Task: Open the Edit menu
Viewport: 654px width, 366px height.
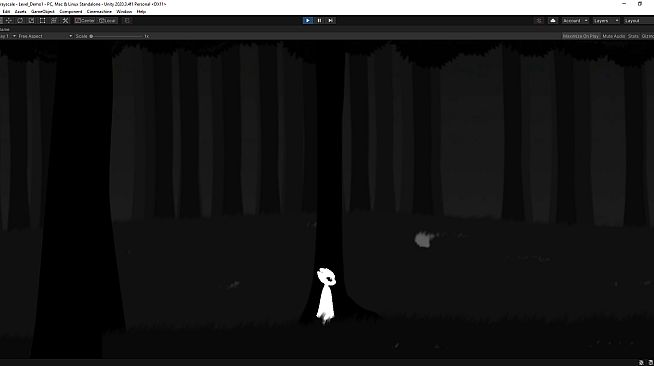Action: click(x=6, y=12)
